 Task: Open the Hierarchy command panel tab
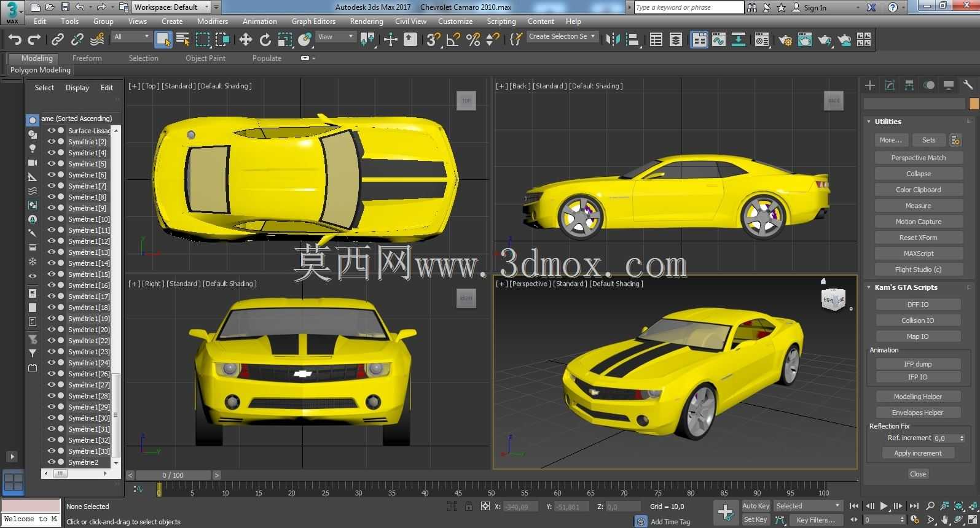click(909, 85)
